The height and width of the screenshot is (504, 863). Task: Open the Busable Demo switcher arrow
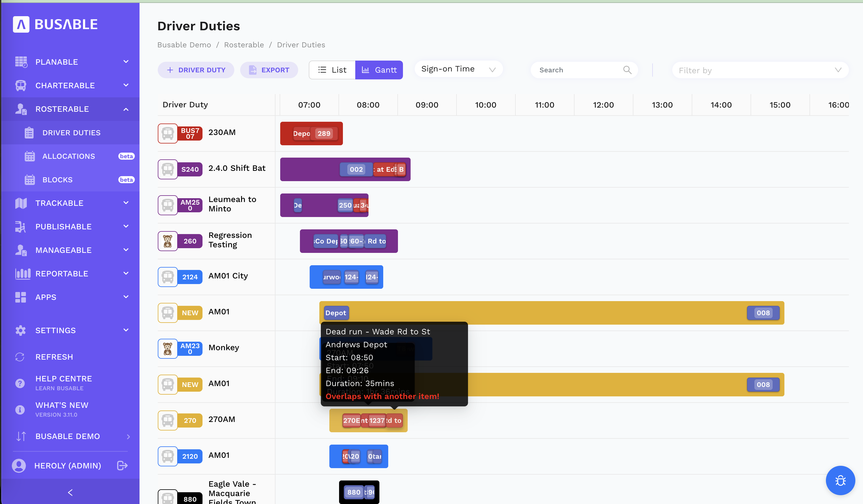[128, 437]
